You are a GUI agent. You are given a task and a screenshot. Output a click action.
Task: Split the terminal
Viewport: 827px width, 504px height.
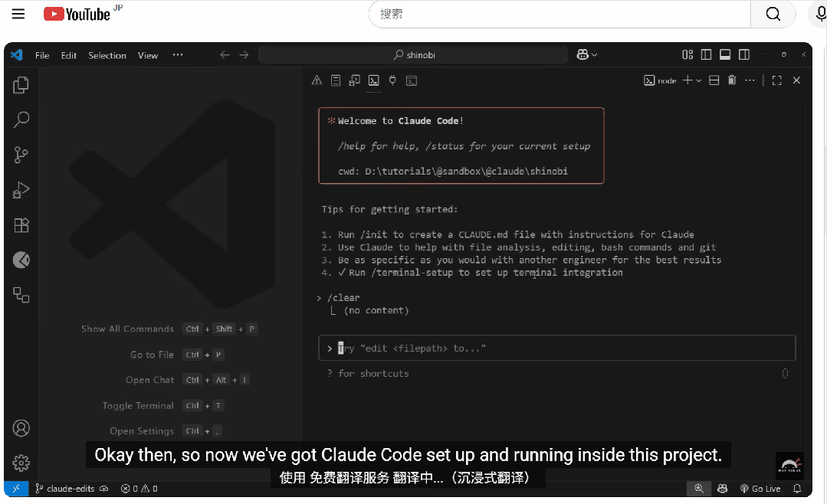714,80
